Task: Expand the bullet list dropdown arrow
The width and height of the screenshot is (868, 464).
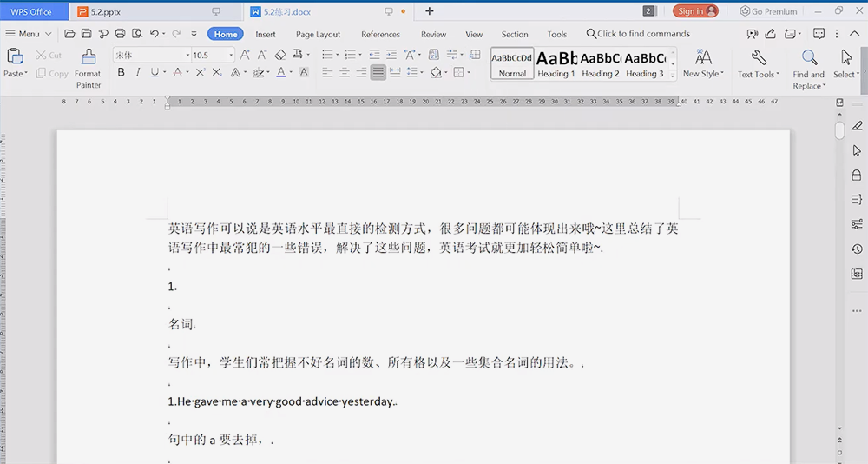Action: pyautogui.click(x=337, y=55)
